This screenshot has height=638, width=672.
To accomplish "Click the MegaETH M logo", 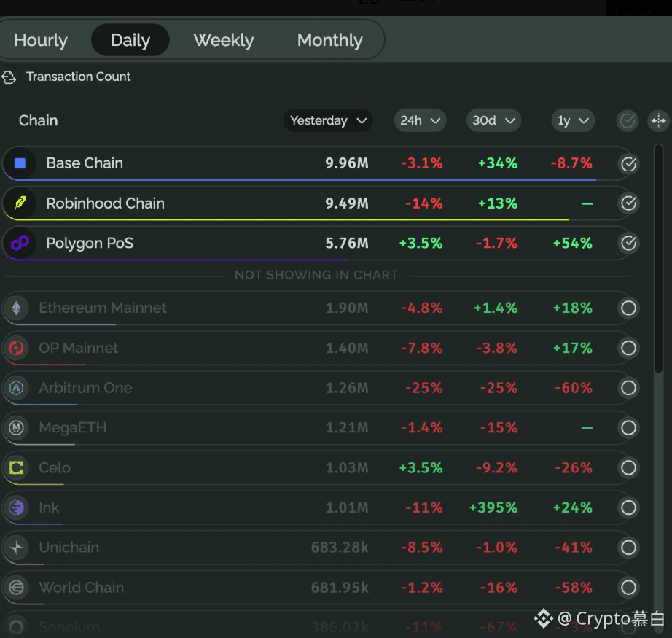I will (x=16, y=427).
